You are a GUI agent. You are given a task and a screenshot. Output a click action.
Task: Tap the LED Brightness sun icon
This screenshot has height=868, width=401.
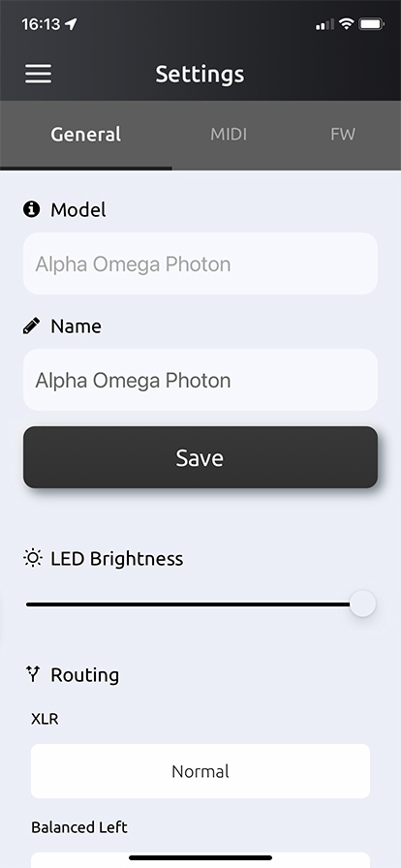pos(33,558)
